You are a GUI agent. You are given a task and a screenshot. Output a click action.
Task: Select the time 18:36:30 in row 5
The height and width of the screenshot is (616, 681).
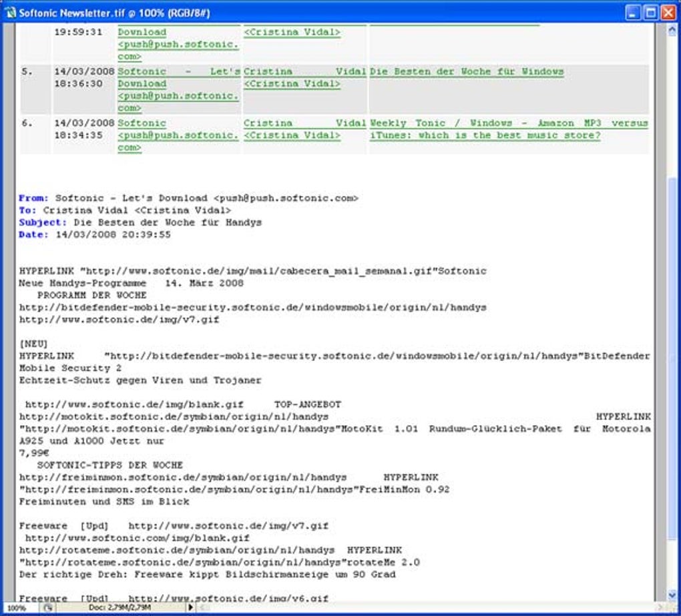(x=78, y=84)
